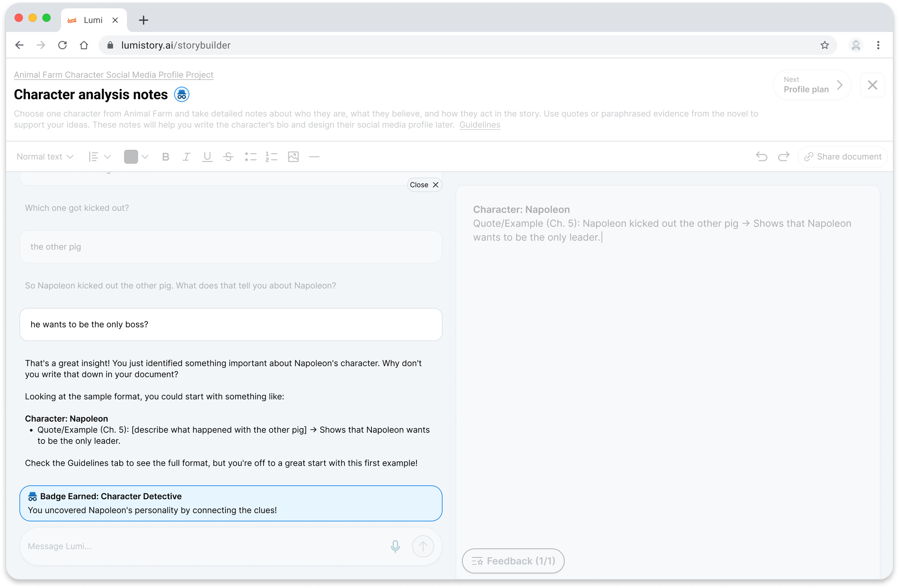Open the Normal text style dropdown

(x=45, y=157)
